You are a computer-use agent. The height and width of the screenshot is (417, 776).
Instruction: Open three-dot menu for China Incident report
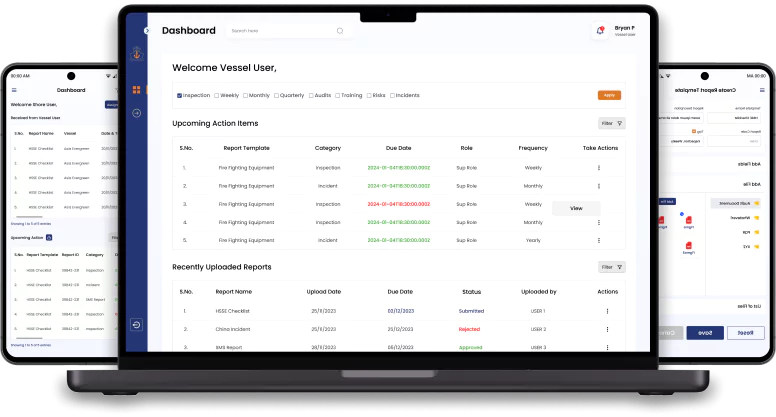pyautogui.click(x=607, y=329)
